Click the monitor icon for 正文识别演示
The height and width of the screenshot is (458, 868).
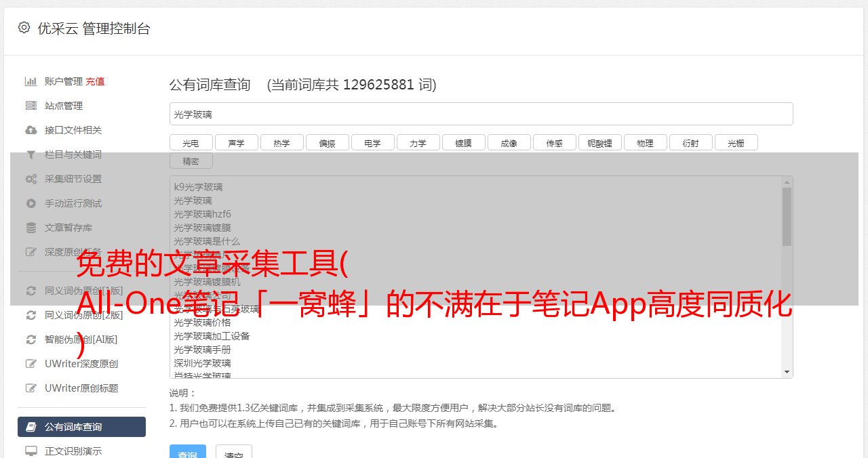click(x=31, y=451)
